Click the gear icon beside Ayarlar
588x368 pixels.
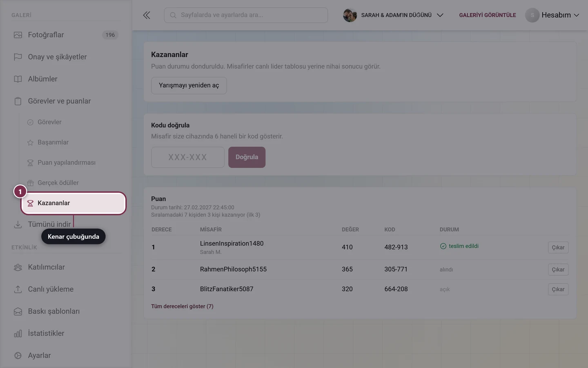click(x=18, y=355)
